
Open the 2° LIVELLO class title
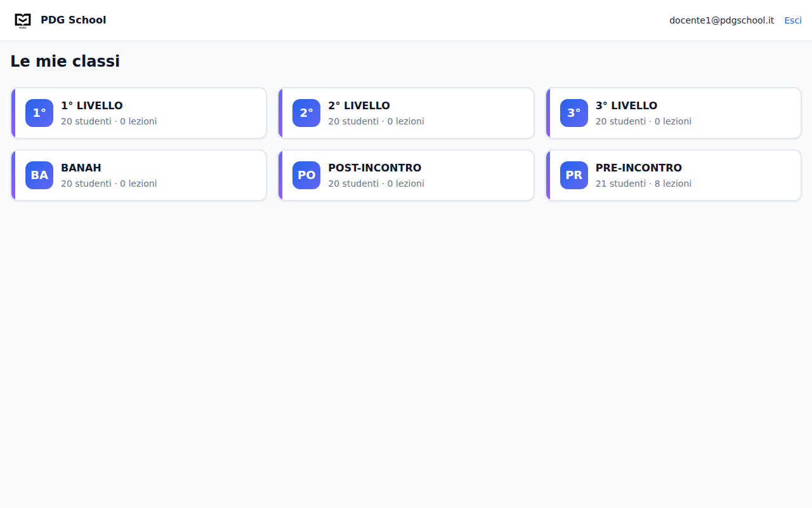tap(359, 105)
